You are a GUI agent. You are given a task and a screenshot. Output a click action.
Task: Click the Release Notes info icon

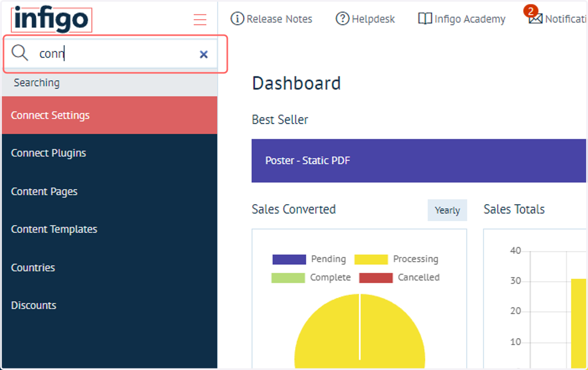tap(237, 19)
